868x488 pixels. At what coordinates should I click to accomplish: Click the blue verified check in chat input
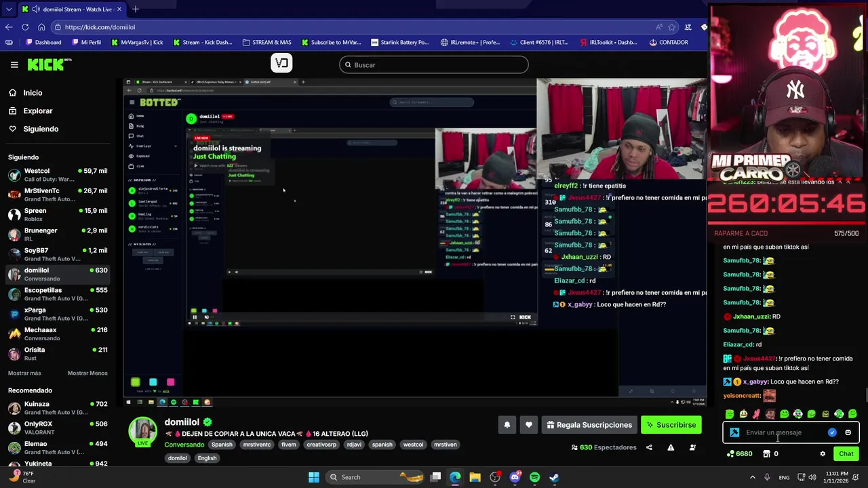point(832,432)
